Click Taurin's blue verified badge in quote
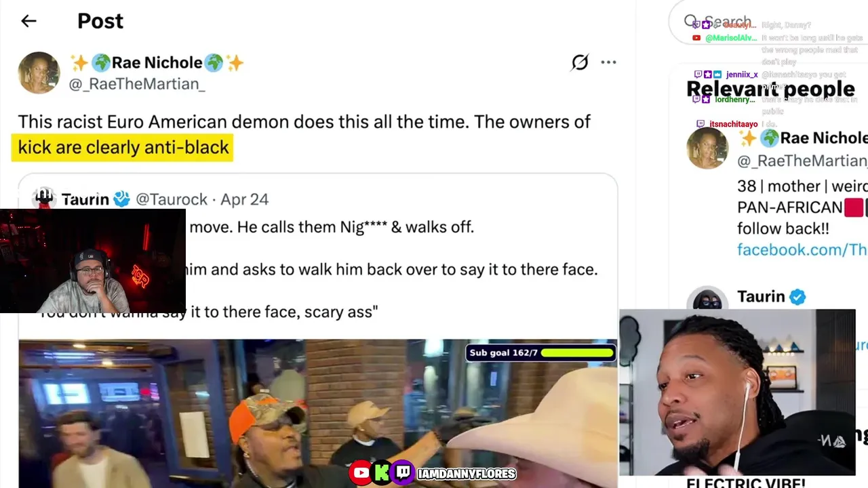Screen dimensions: 868x488 (121, 199)
